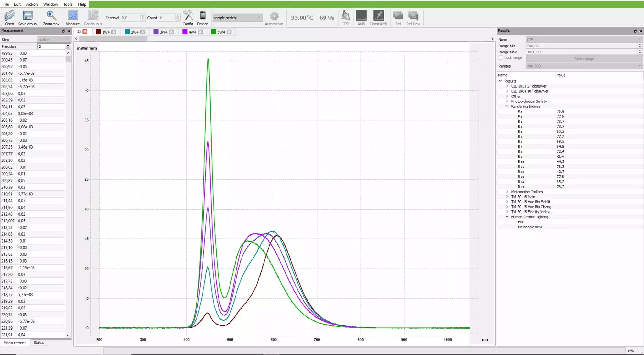Click the Const AMB toolbar icon
Viewport: 644px width, 355px height.
pyautogui.click(x=378, y=16)
